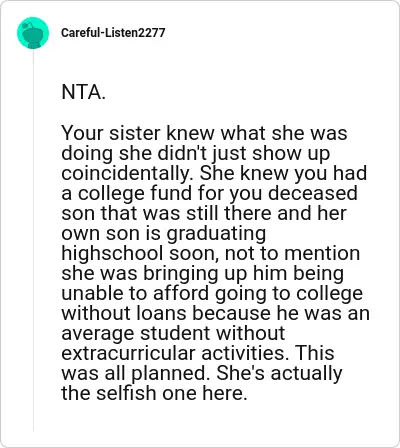Viewport: 400px width, 448px height.
Task: Click the phrase 'average student without'
Action: click(173, 333)
